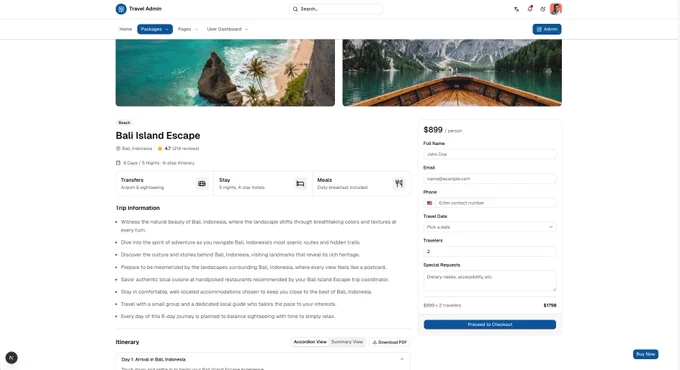Click the Meals card label
The width and height of the screenshot is (680, 370).
(324, 180)
